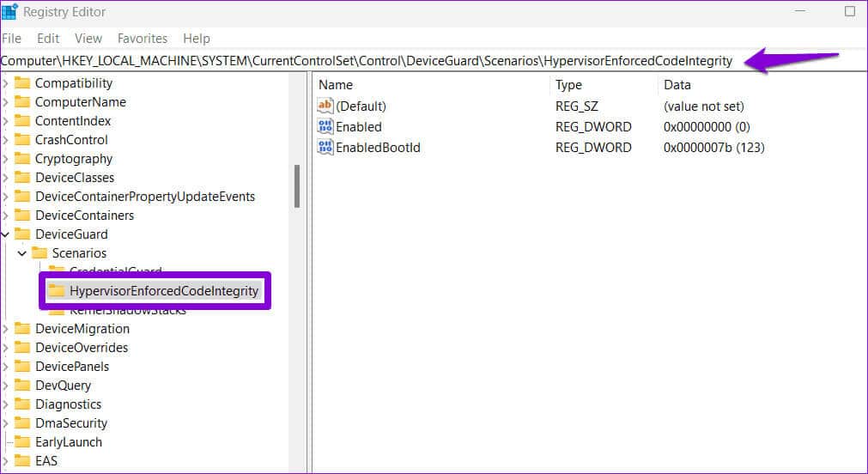Select the EAS folder icon
The height and width of the screenshot is (474, 868).
pyautogui.click(x=22, y=461)
